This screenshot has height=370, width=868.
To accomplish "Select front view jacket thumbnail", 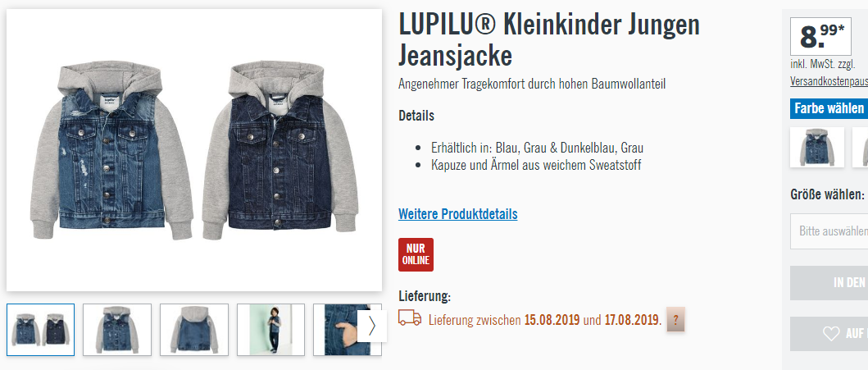I will tap(117, 330).
